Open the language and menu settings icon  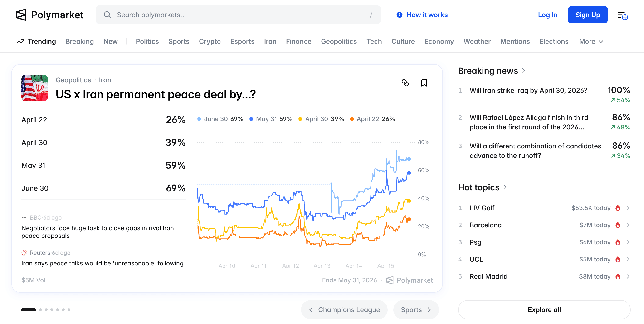click(622, 15)
